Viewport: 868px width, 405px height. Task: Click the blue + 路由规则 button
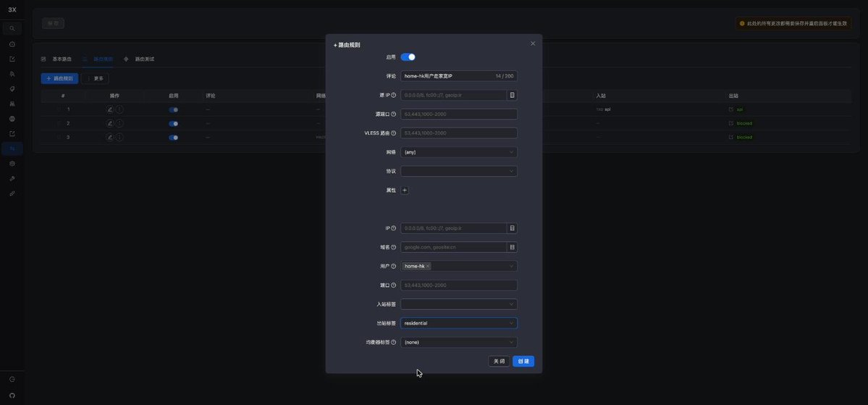click(60, 79)
